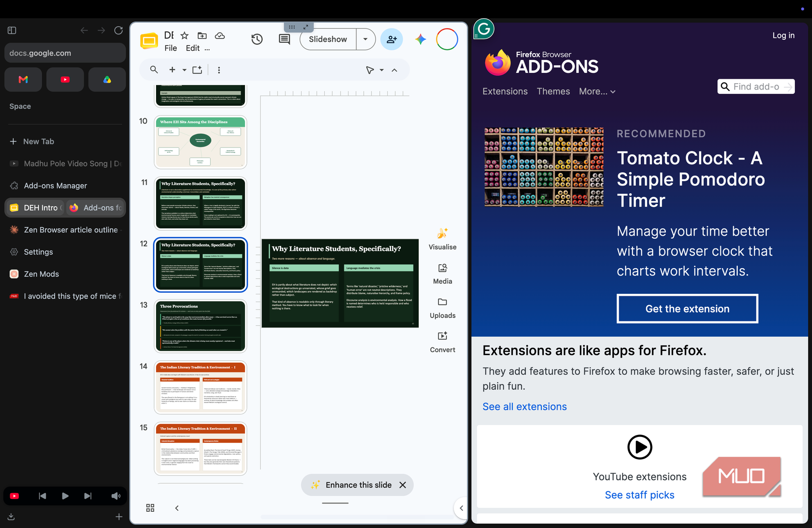Open the File menu
812x528 pixels.
point(171,48)
